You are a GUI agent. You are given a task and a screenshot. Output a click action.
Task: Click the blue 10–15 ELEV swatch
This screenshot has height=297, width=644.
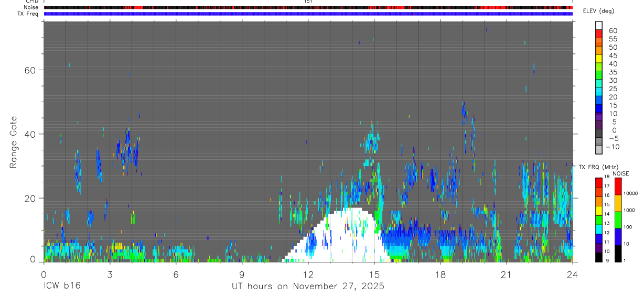point(599,109)
